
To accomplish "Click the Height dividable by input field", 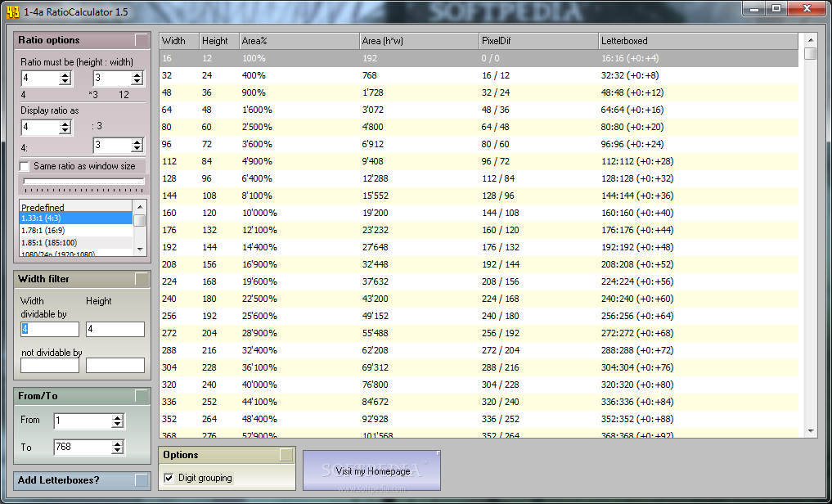I will coord(115,329).
